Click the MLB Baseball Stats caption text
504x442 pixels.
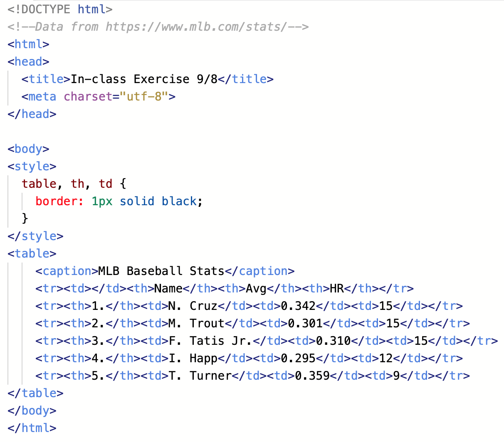click(x=161, y=271)
